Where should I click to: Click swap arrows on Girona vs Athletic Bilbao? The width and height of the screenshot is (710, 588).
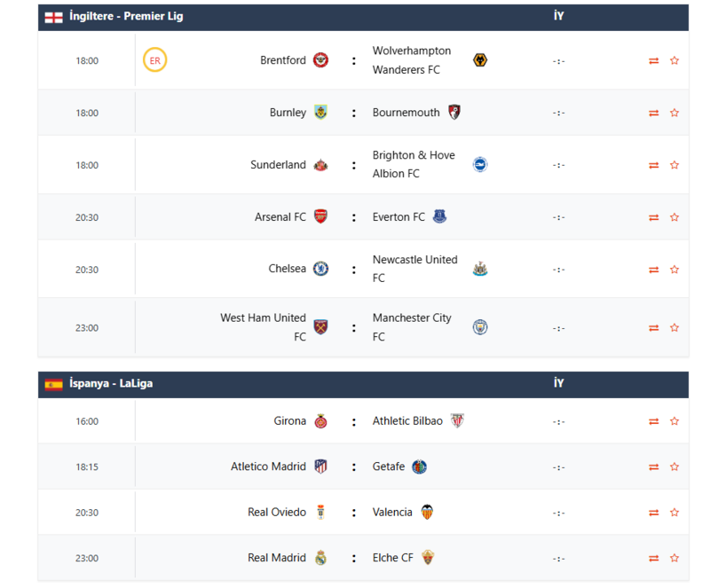coord(654,421)
